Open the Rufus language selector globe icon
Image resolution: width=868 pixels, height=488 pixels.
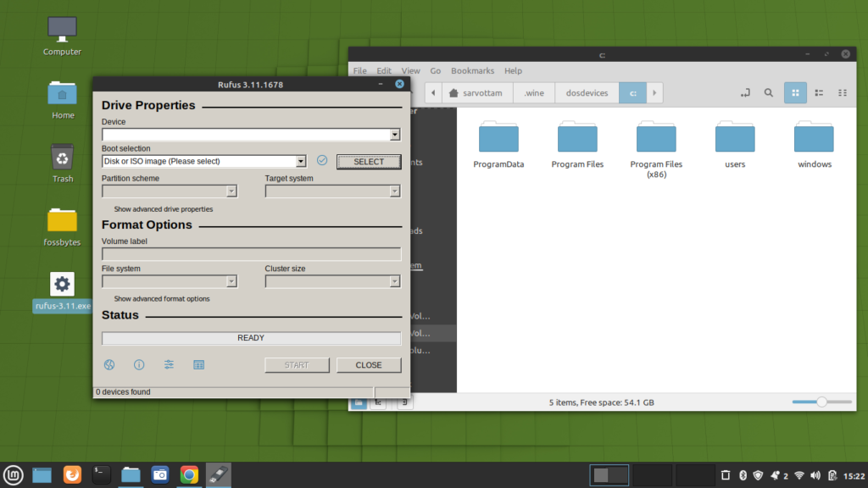coord(108,364)
